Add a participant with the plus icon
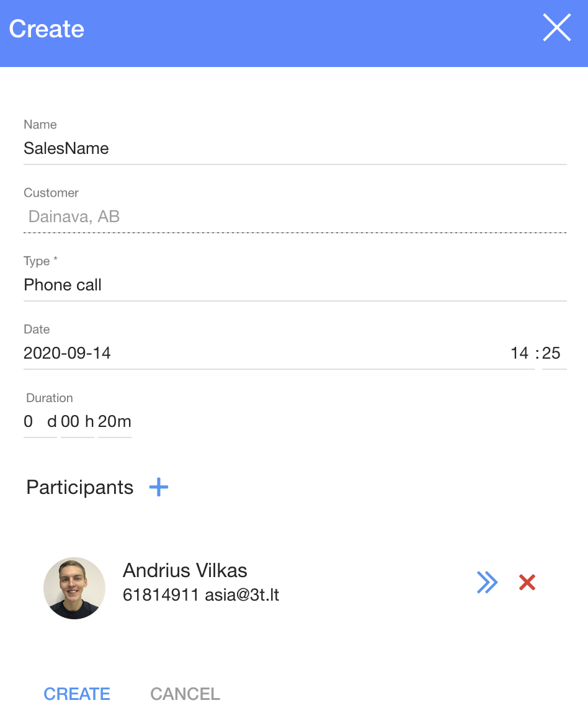 click(x=159, y=487)
